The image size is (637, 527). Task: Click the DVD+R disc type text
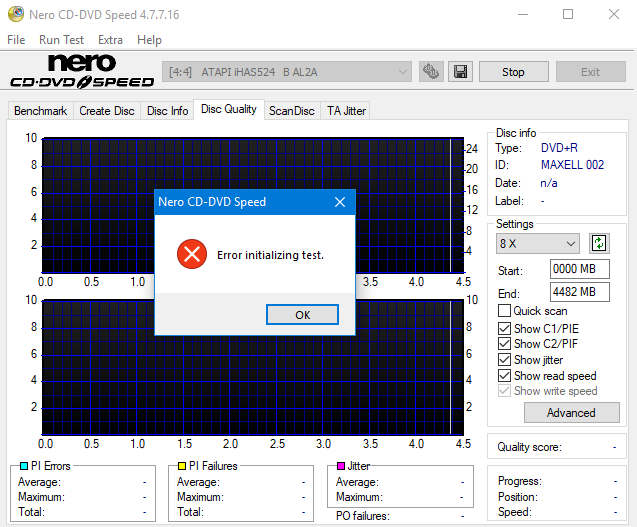coord(559,148)
